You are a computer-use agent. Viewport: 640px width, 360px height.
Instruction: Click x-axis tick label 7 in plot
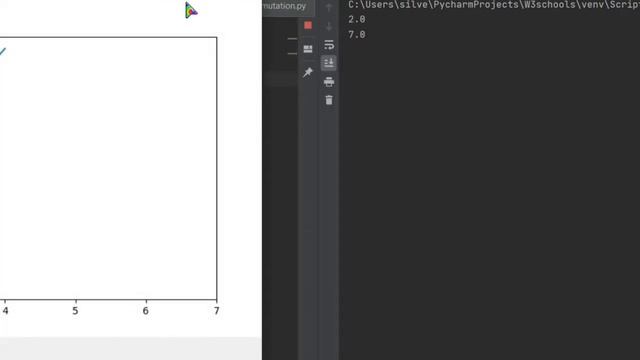pyautogui.click(x=216, y=311)
